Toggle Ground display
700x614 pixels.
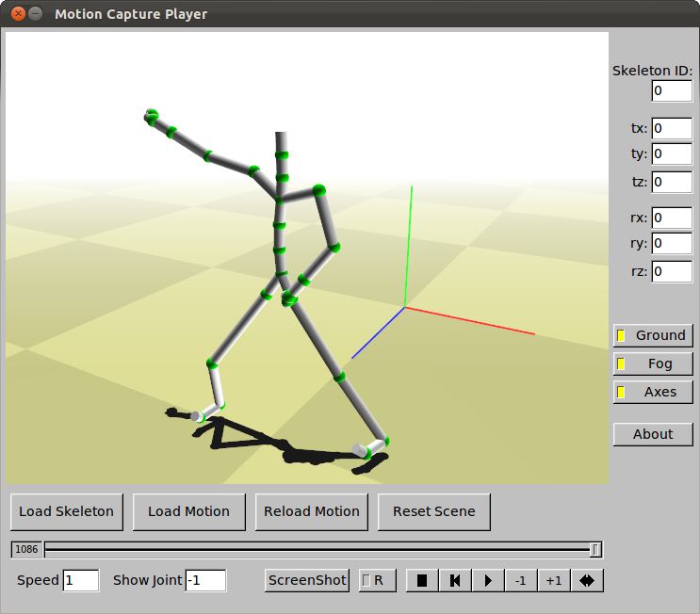click(x=653, y=335)
